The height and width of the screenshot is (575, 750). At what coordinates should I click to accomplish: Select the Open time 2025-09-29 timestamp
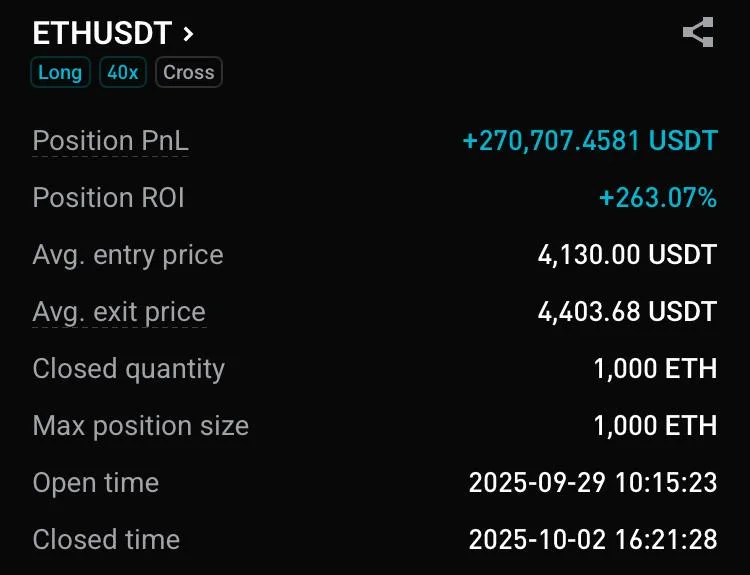click(593, 483)
